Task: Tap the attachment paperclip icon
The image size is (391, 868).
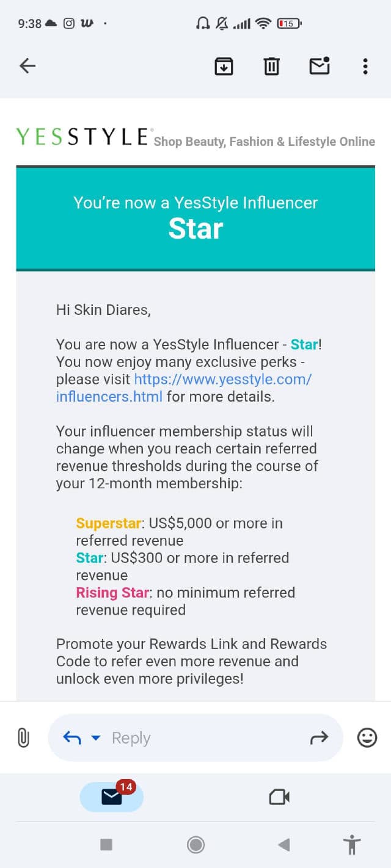Action: [23, 738]
